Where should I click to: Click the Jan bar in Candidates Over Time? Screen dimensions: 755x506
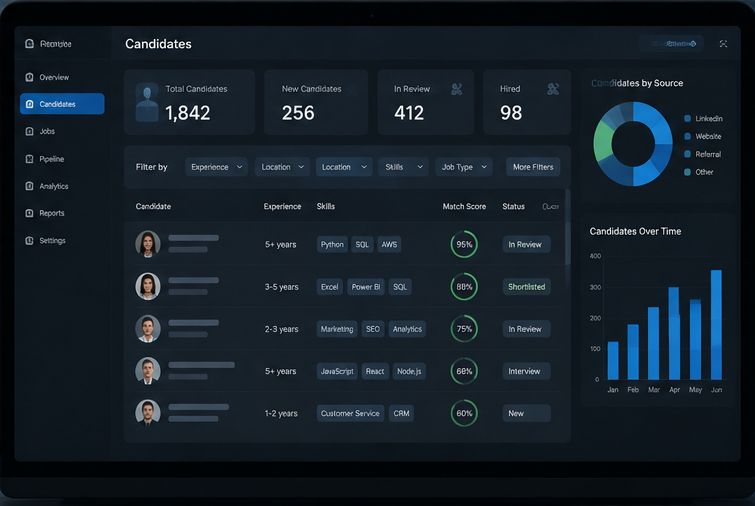[x=613, y=361]
